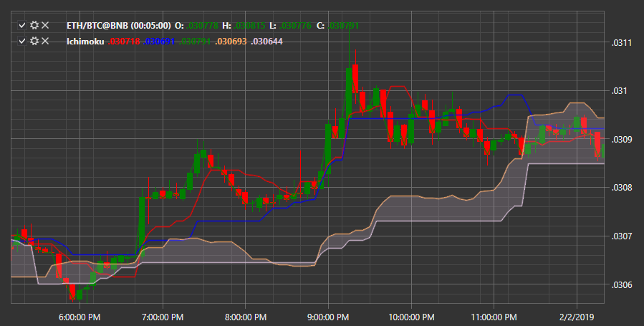Image resolution: width=644 pixels, height=326 pixels.
Task: Select the blue Ichimoku value .030691
Action: pos(159,42)
